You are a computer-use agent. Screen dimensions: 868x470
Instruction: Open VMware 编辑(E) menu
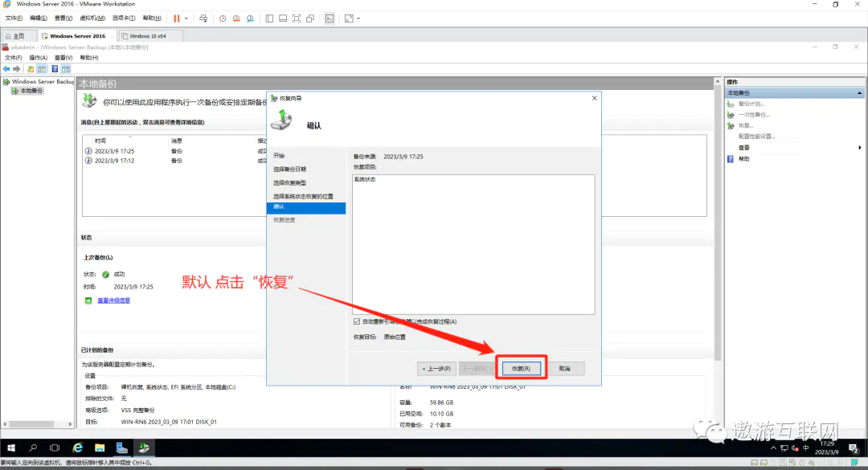coord(39,18)
